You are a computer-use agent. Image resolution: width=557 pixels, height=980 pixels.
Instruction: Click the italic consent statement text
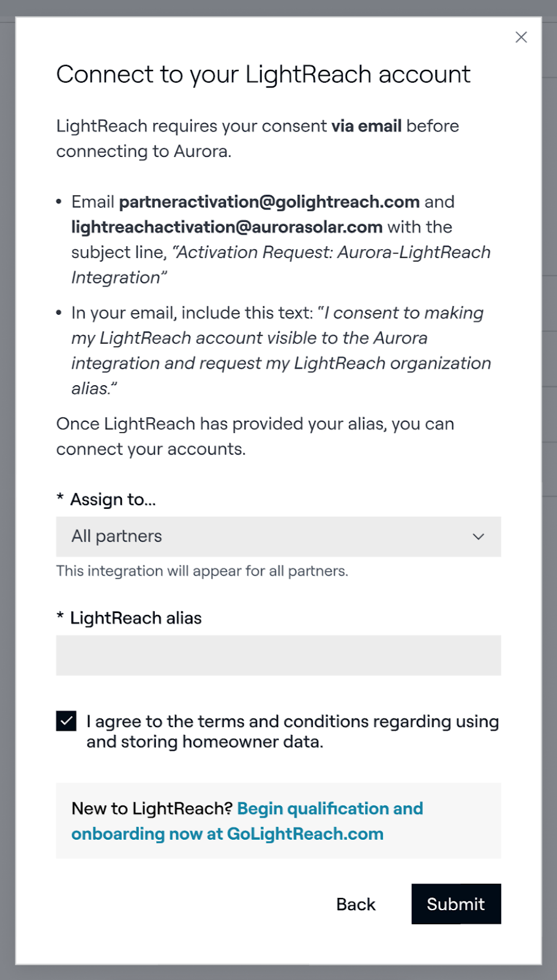pos(280,350)
